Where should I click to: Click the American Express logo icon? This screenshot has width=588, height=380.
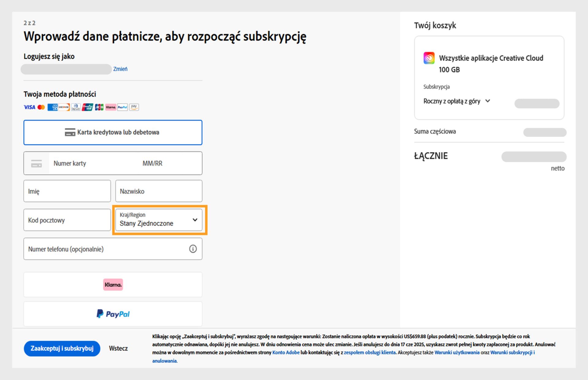[52, 107]
